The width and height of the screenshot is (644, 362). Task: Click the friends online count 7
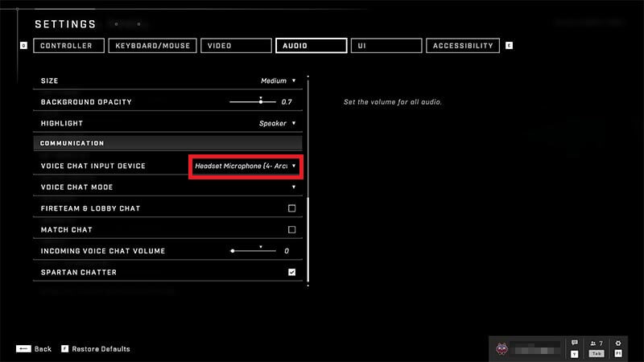click(601, 343)
